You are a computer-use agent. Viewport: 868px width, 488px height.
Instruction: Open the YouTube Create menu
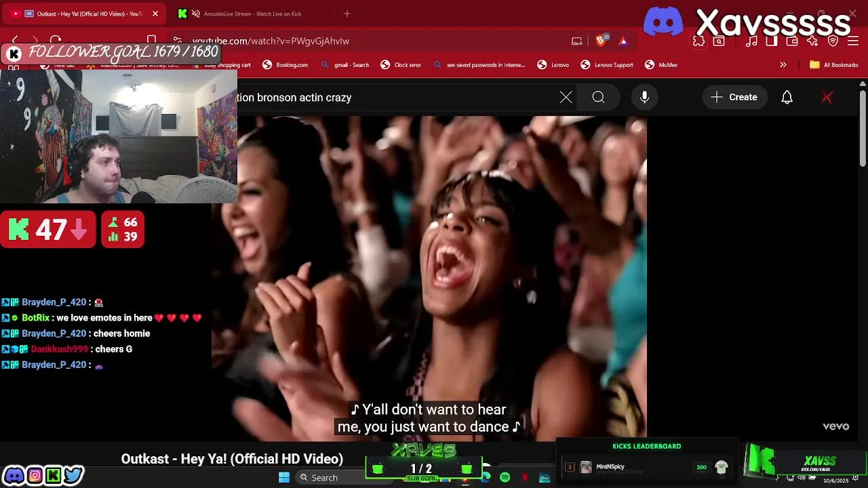coord(734,98)
